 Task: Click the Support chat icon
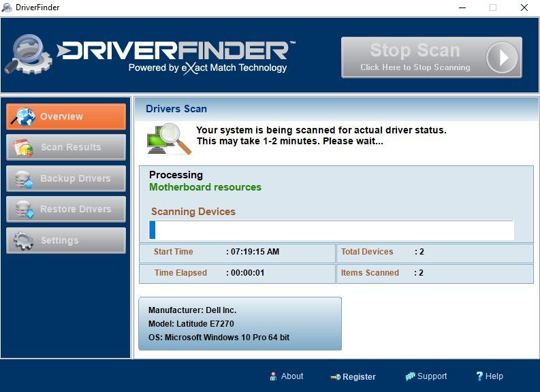[x=410, y=376]
